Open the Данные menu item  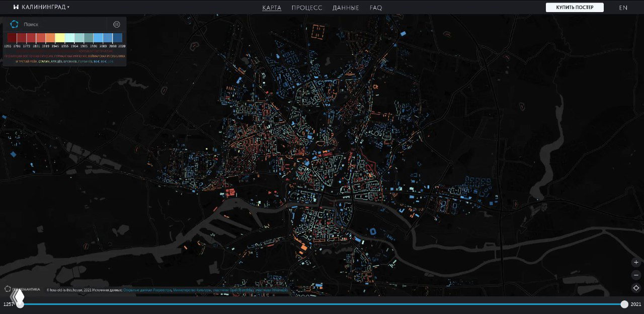pos(346,8)
